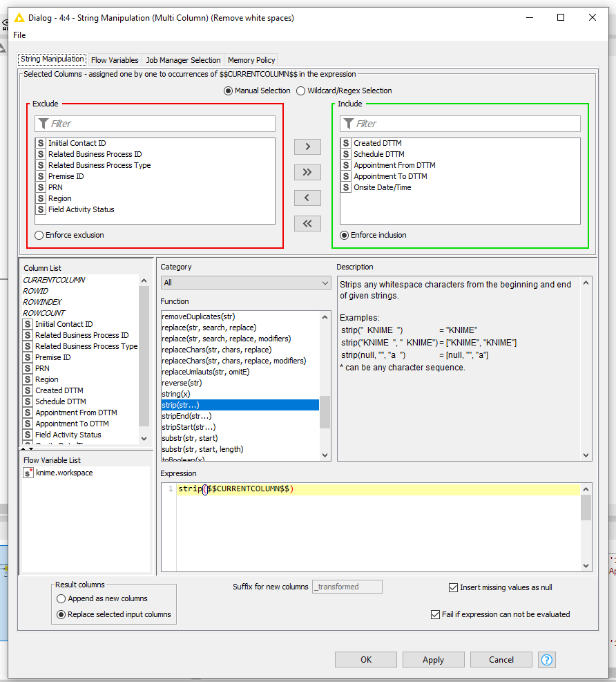The image size is (616, 682).
Task: Click the single left arrow remove button
Action: point(307,198)
